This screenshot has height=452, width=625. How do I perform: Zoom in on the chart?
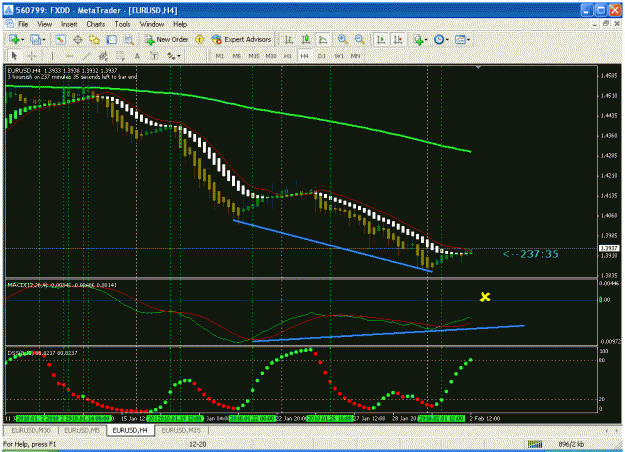tap(342, 39)
